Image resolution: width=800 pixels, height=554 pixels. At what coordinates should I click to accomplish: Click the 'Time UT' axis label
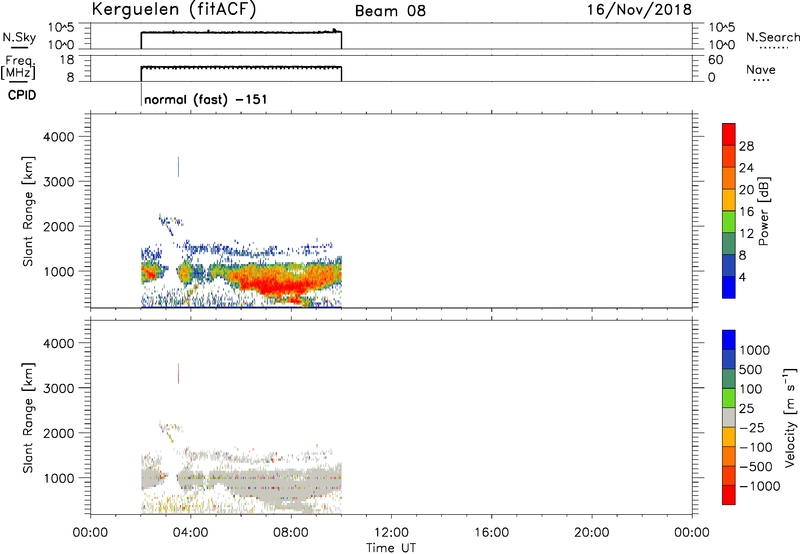tap(391, 547)
